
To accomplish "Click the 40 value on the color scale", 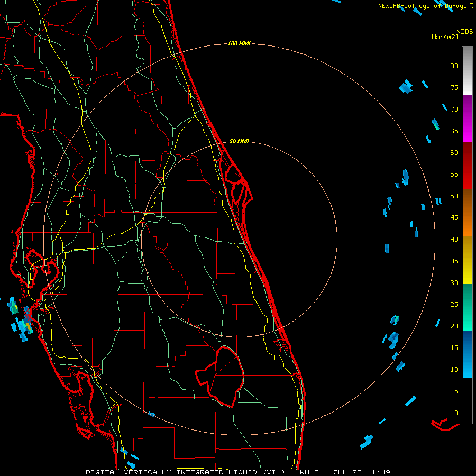I will pyautogui.click(x=454, y=240).
